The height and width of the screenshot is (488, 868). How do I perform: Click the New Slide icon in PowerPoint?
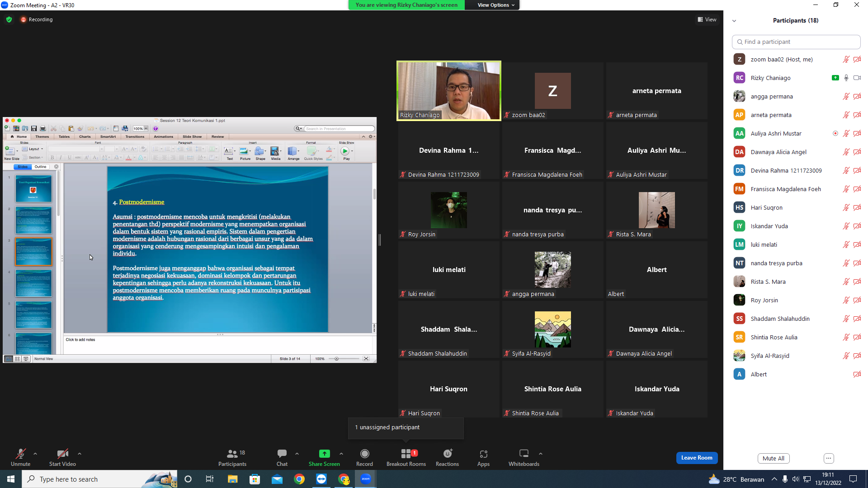point(10,152)
